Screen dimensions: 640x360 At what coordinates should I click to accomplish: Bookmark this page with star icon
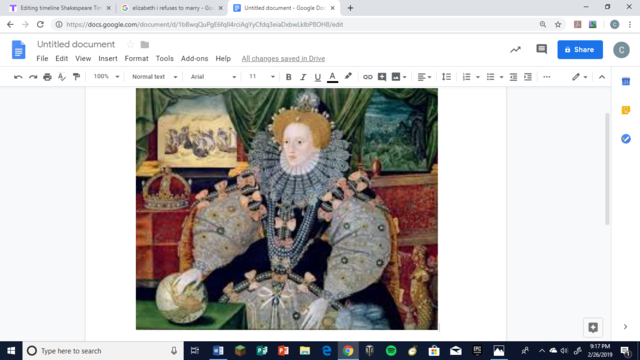pyautogui.click(x=558, y=24)
